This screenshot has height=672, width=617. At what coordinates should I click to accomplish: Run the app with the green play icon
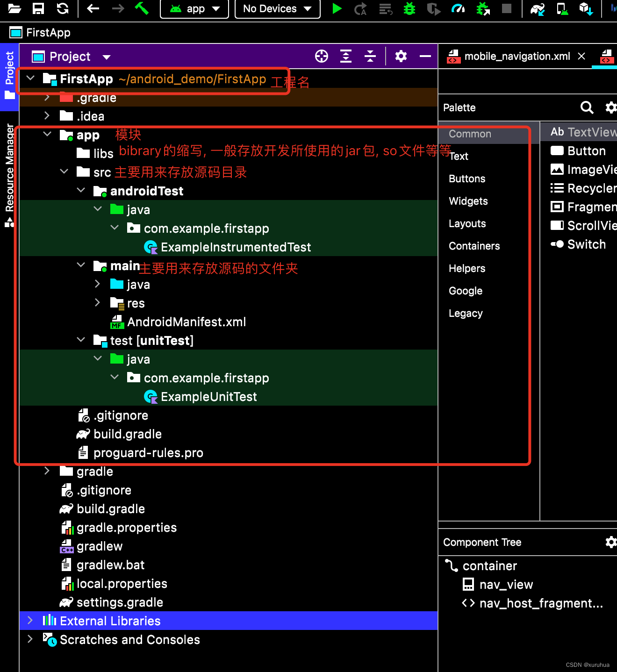click(x=337, y=8)
